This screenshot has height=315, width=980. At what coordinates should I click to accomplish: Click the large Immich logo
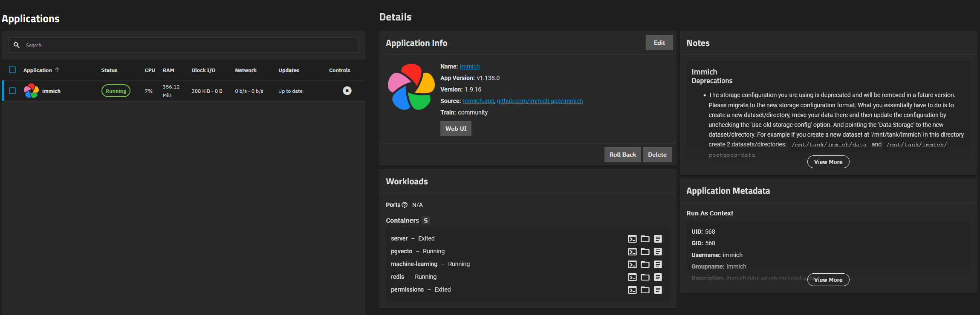[411, 87]
